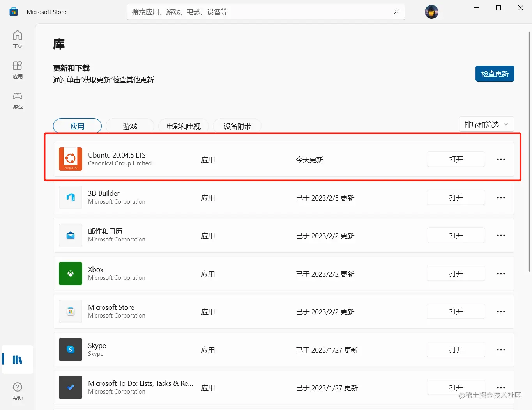Image resolution: width=532 pixels, height=410 pixels.
Task: Open 邮件和日历 with 打开 button
Action: [456, 235]
